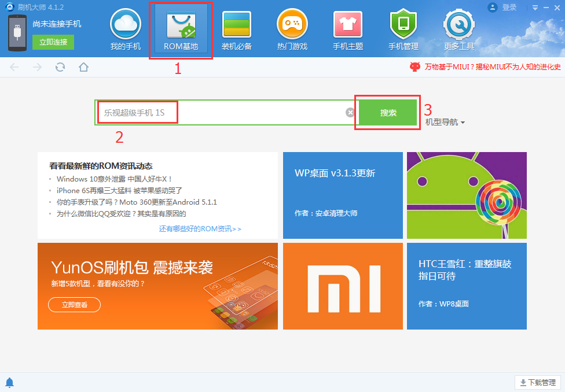Click the 立即连接 connect button
565x392 pixels.
click(x=53, y=42)
